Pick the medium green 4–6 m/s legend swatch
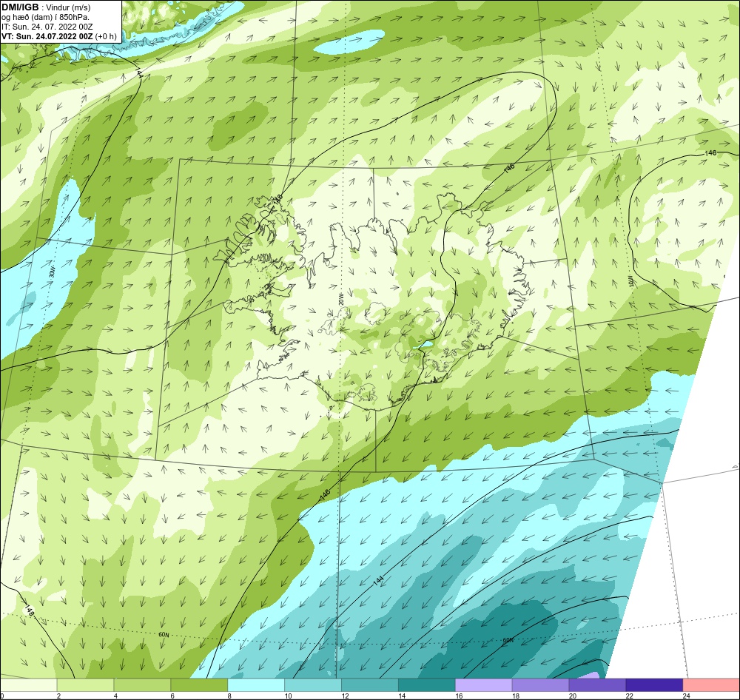Viewport: 740px width, 700px height. [x=142, y=685]
